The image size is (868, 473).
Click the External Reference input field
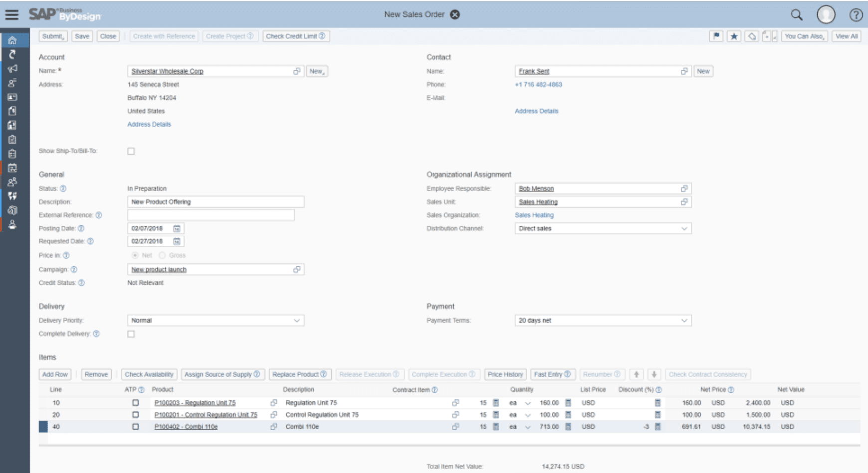tap(210, 215)
